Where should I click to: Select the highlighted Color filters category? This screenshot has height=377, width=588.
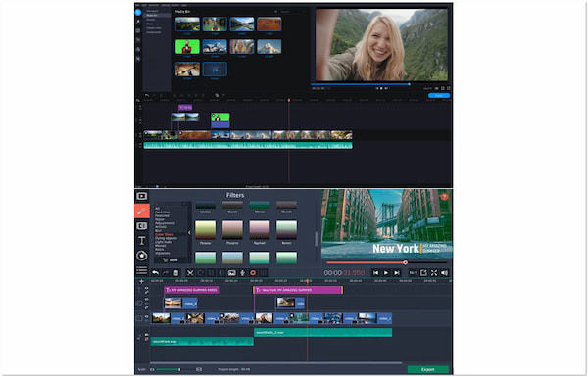(165, 235)
